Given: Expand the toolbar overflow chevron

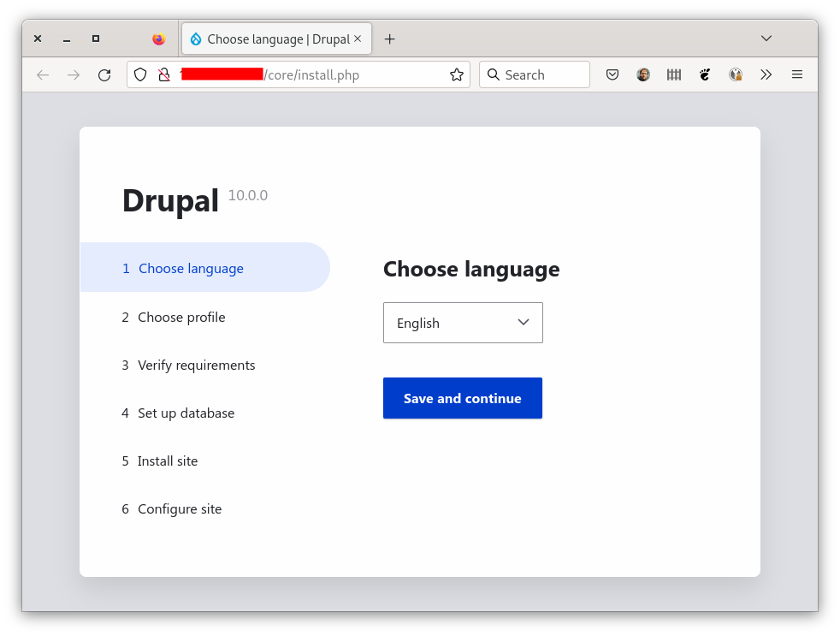Looking at the screenshot, I should point(766,74).
